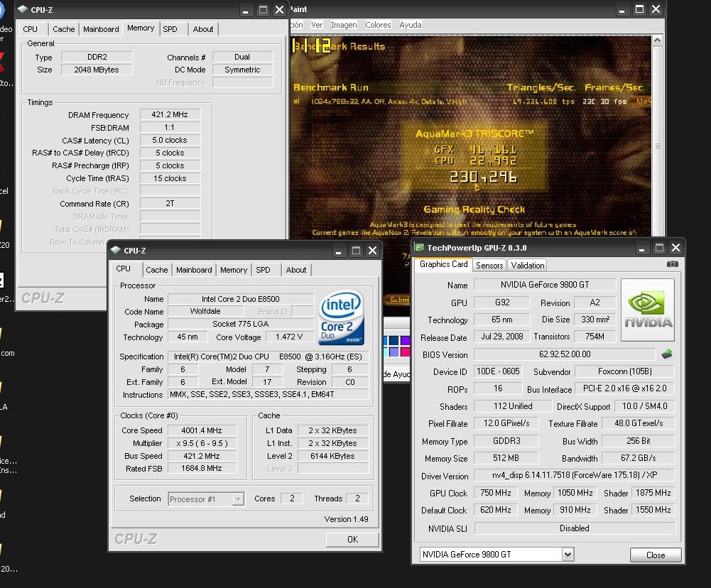Viewport: 711px width, 588px height.
Task: Minimize the TechPowerUp GPU-Z window
Action: (641, 248)
